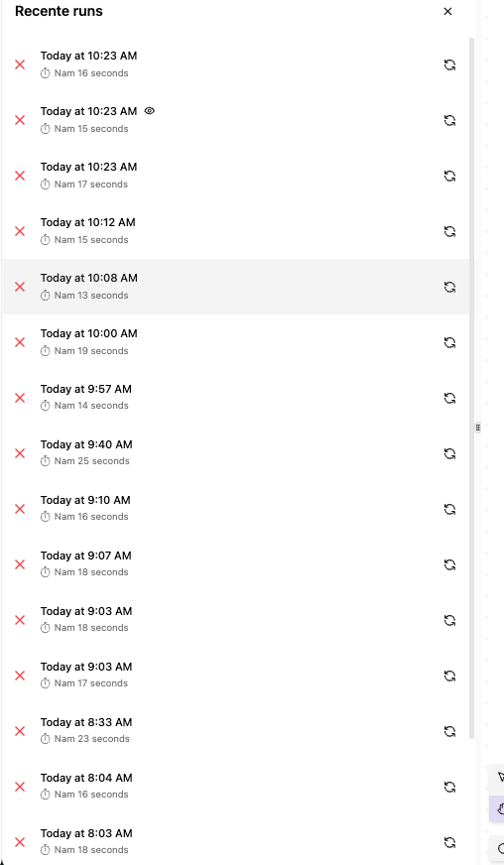Screen dimensions: 504x865
Task: Rerun the 8:03 AM run
Action: tap(449, 842)
